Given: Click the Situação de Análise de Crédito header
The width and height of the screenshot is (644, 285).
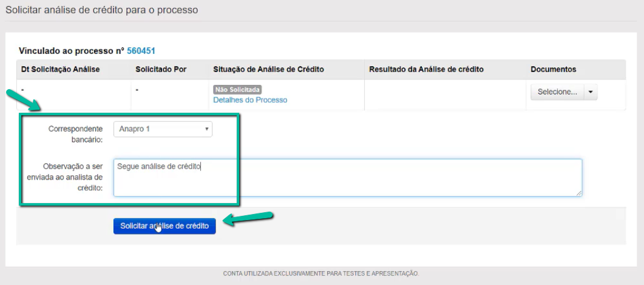Looking at the screenshot, I should [x=268, y=70].
